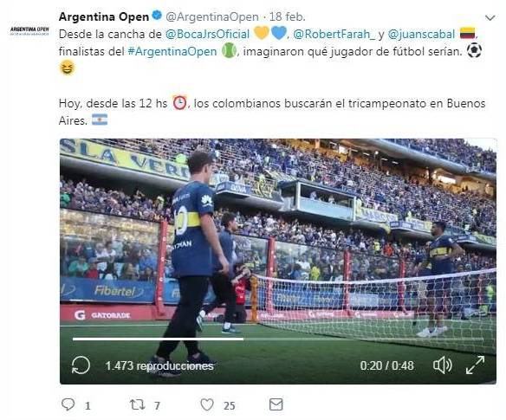Click the reply speech bubble icon
The width and height of the screenshot is (506, 420).
[68, 404]
